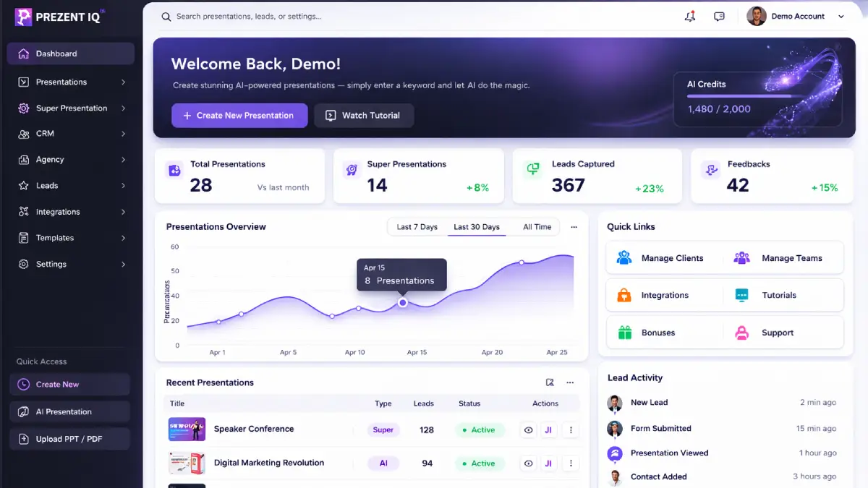Click the New Lead avatar in Lead Activity
This screenshot has width=868, height=488.
[x=615, y=403]
